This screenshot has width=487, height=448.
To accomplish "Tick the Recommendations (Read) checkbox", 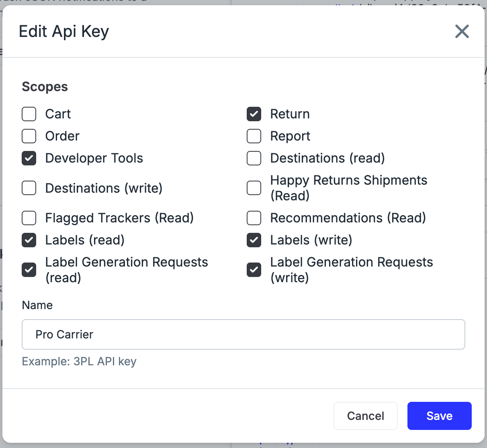I will (254, 218).
